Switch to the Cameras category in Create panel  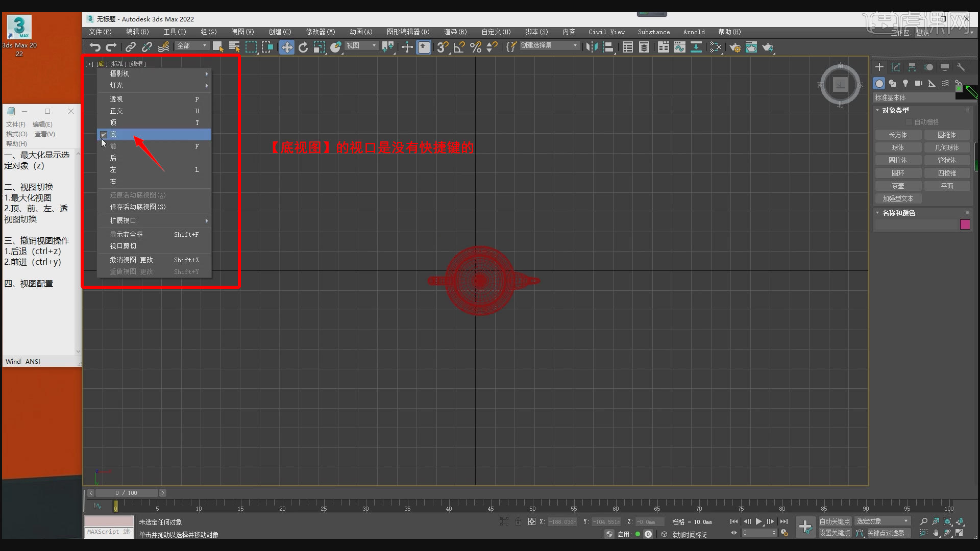[x=919, y=83]
